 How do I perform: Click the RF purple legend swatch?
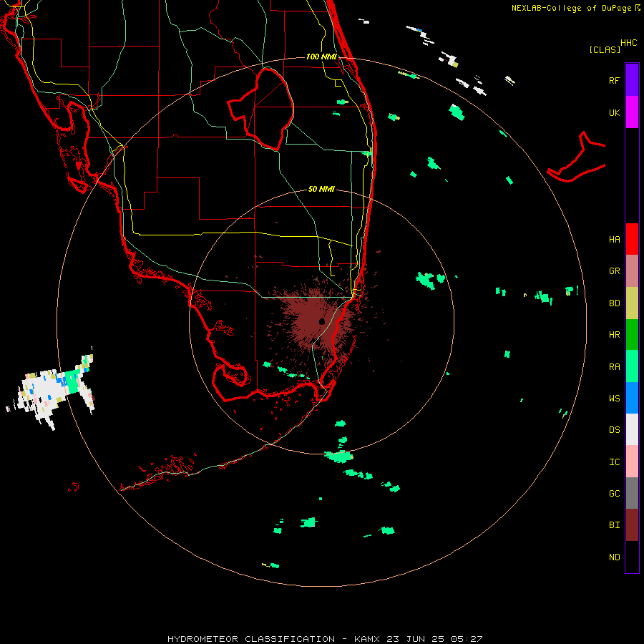pyautogui.click(x=632, y=80)
